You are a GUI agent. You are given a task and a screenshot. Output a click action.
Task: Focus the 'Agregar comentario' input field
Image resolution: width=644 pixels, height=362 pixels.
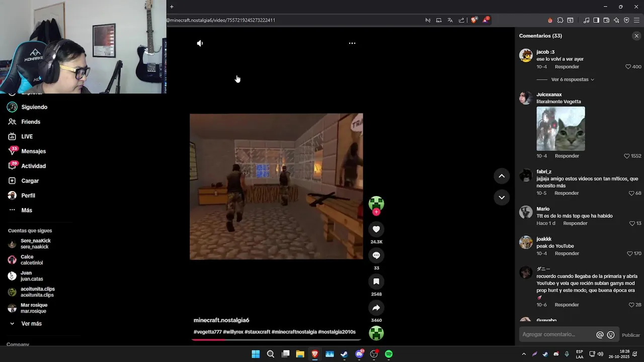coord(557,334)
